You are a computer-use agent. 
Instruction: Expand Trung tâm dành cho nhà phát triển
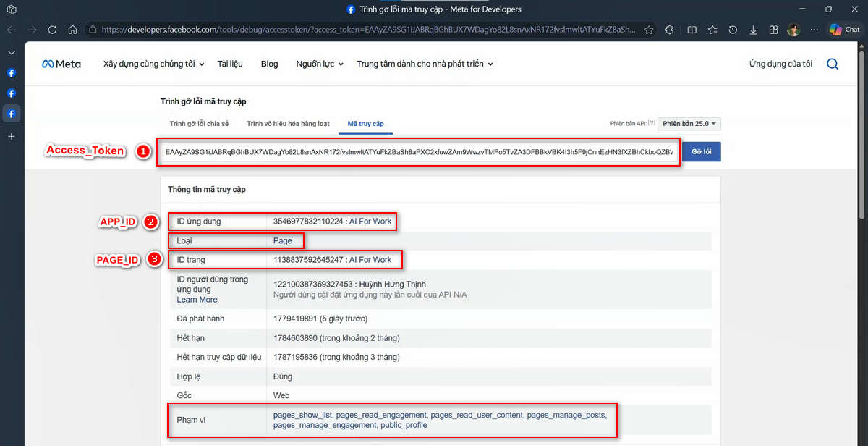click(425, 64)
